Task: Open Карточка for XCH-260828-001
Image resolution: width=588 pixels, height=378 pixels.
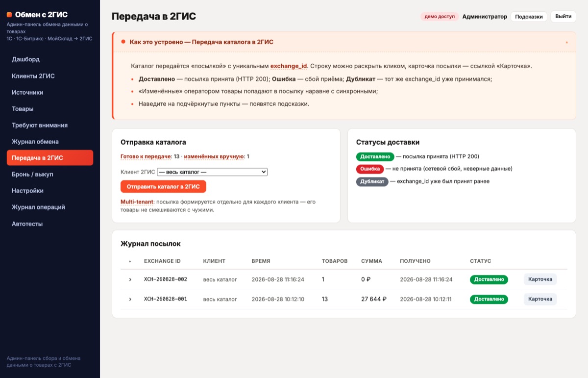Action: [x=540, y=299]
